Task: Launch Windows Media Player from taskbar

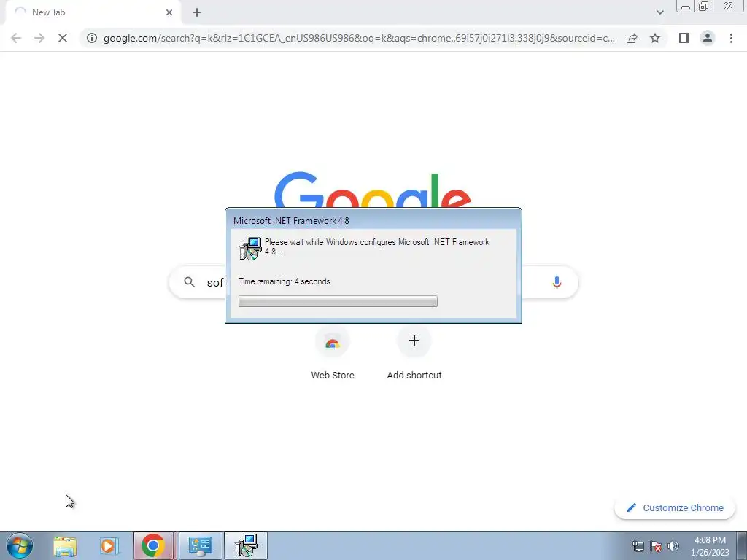Action: (x=109, y=545)
